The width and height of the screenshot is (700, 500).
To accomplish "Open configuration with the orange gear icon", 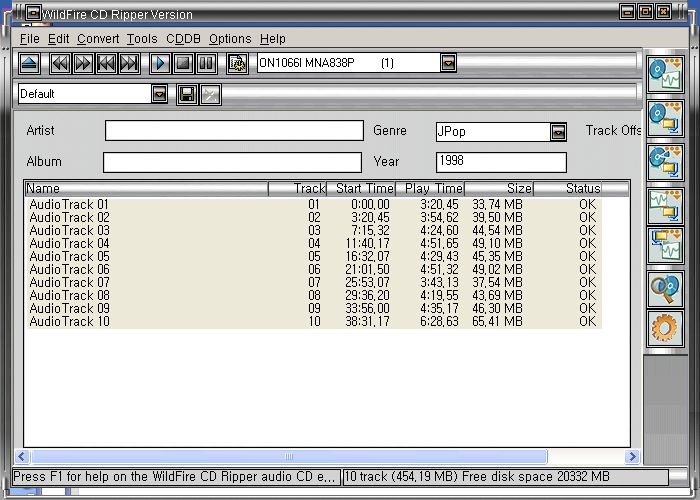I will click(x=665, y=329).
